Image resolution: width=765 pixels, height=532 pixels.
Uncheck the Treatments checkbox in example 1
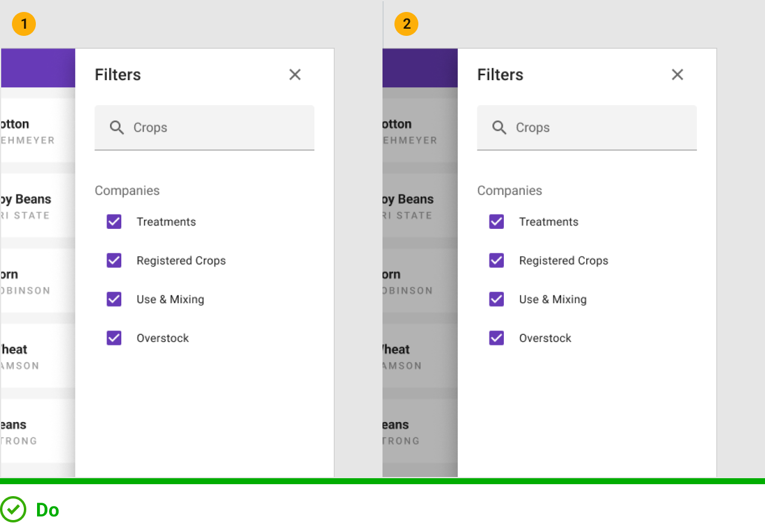114,222
